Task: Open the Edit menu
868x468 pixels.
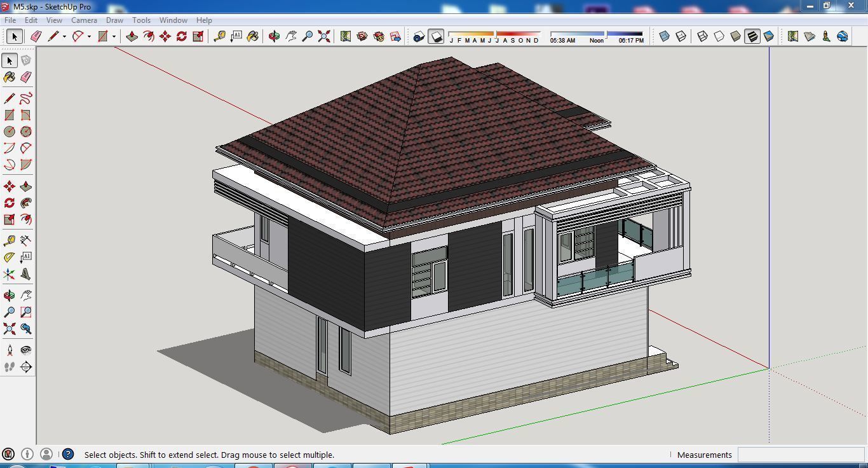Action: [31, 20]
